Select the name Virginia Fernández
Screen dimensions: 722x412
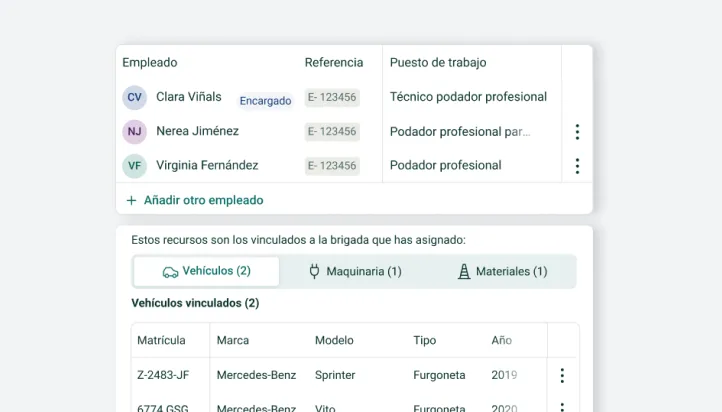pyautogui.click(x=207, y=165)
